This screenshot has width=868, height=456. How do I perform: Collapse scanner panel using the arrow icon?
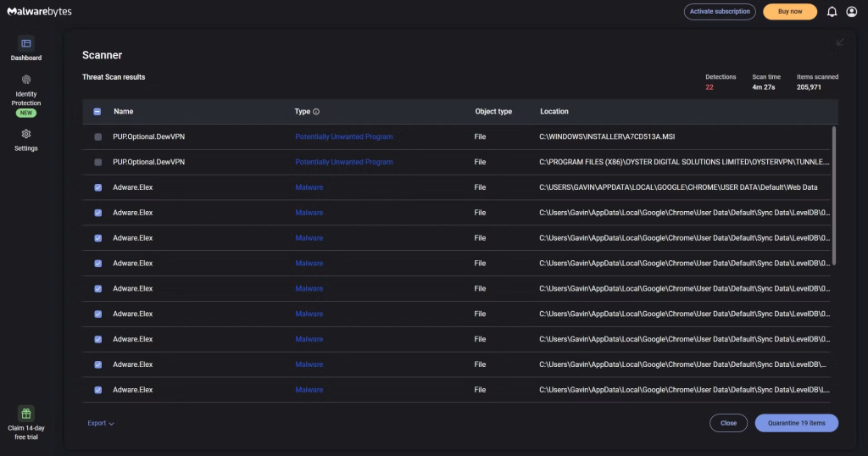point(840,42)
